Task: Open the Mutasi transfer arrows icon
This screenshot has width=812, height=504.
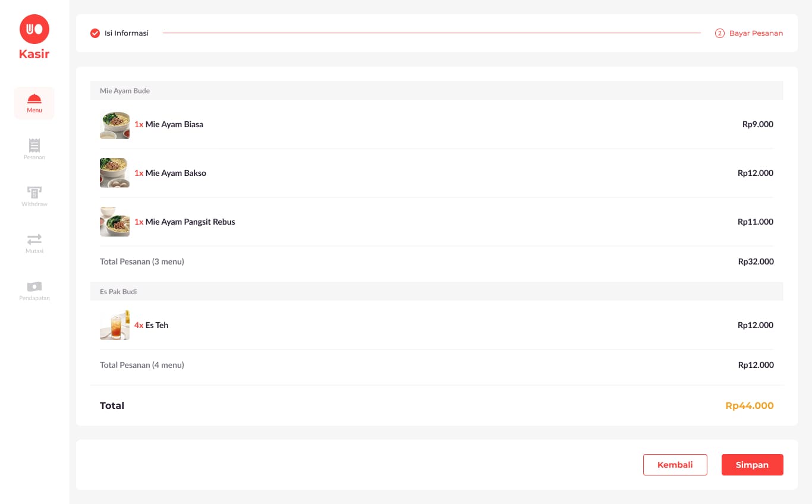Action: pyautogui.click(x=34, y=239)
